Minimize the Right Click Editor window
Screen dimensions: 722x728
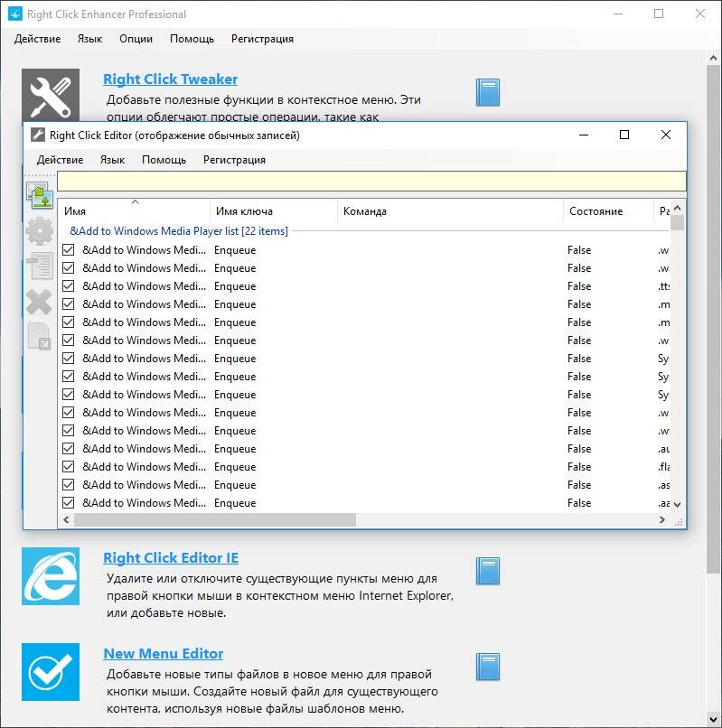[584, 135]
